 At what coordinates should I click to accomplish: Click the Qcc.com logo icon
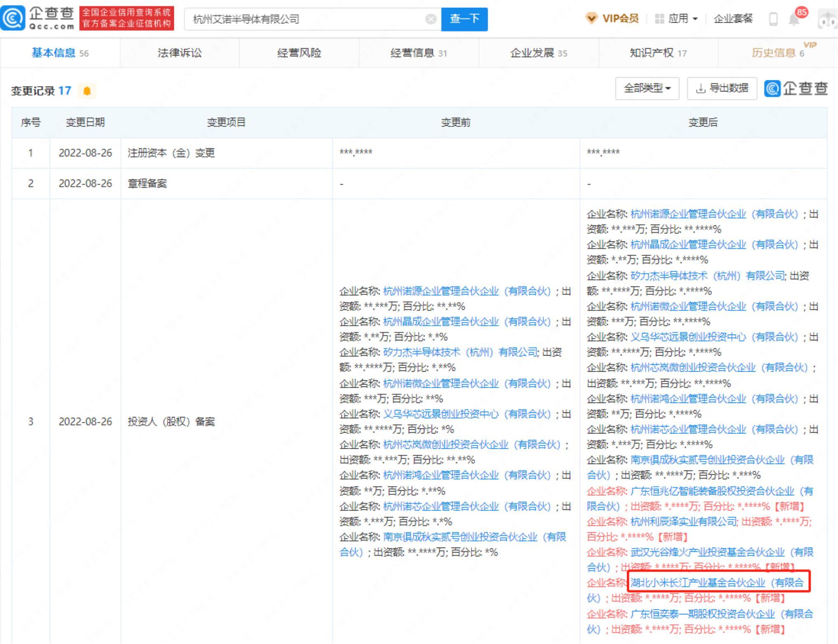13,19
